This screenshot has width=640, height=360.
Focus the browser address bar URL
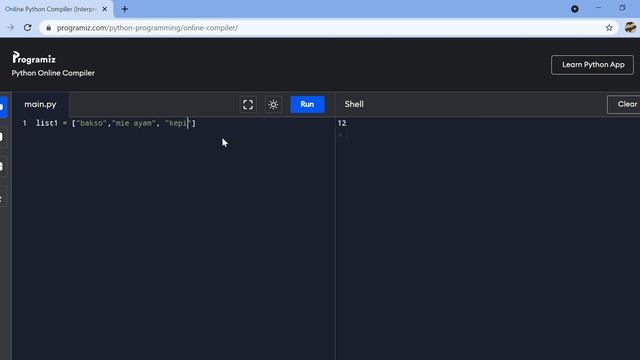(x=147, y=28)
